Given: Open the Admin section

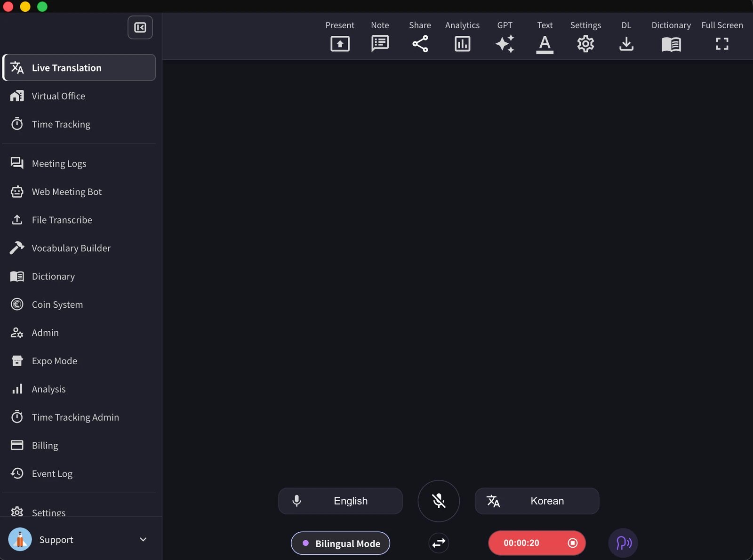Looking at the screenshot, I should click(x=79, y=333).
